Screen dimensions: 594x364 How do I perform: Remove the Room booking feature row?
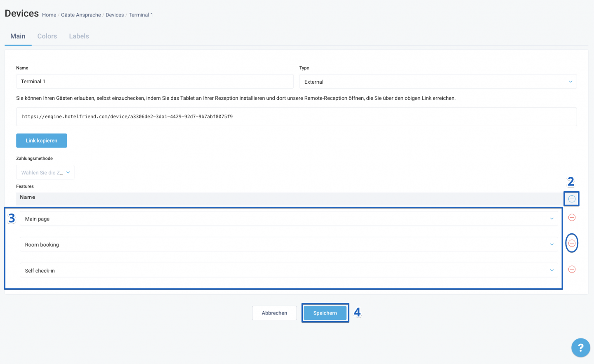point(572,243)
